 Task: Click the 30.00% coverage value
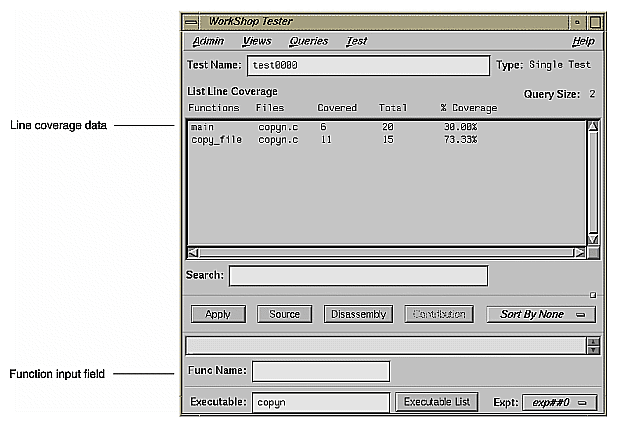coord(460,127)
